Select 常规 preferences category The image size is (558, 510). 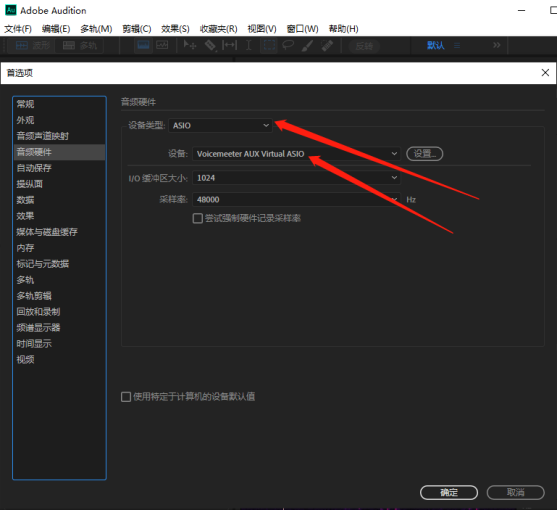[59, 104]
